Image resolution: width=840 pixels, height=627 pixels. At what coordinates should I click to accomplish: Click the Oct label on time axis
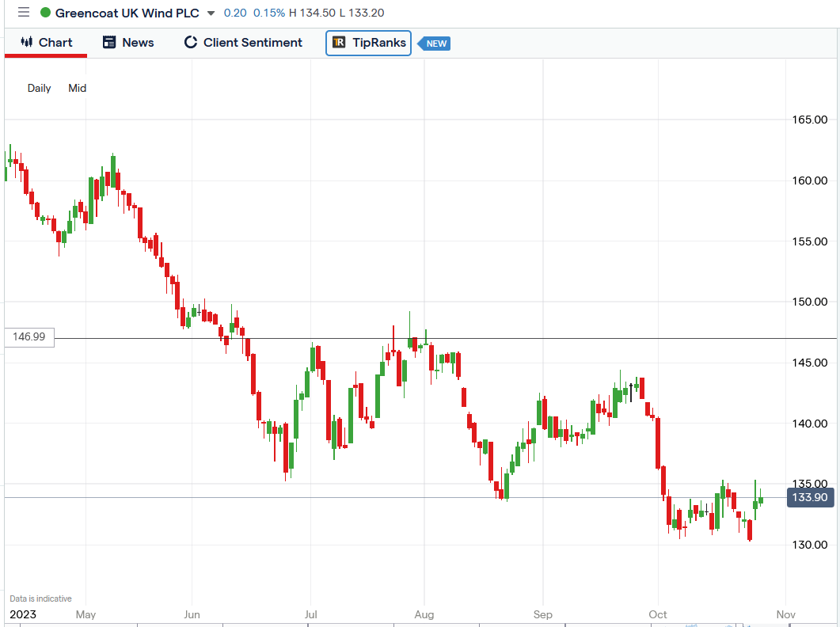tap(658, 614)
